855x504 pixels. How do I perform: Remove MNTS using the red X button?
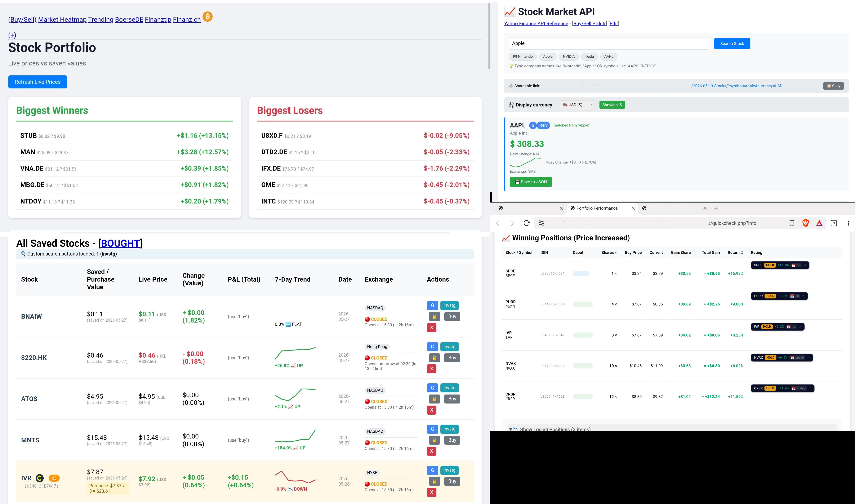tap(432, 451)
